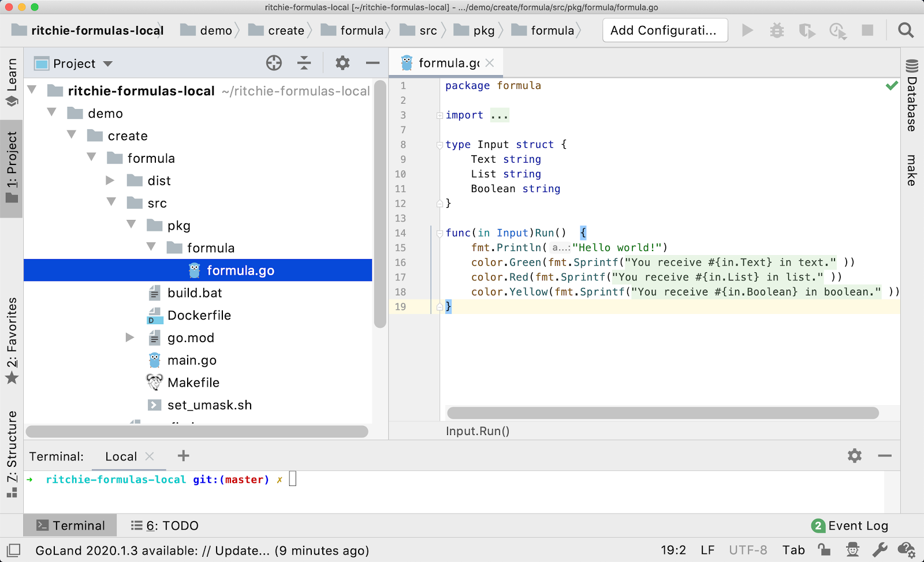Select build.bat file
924x562 pixels.
(195, 293)
